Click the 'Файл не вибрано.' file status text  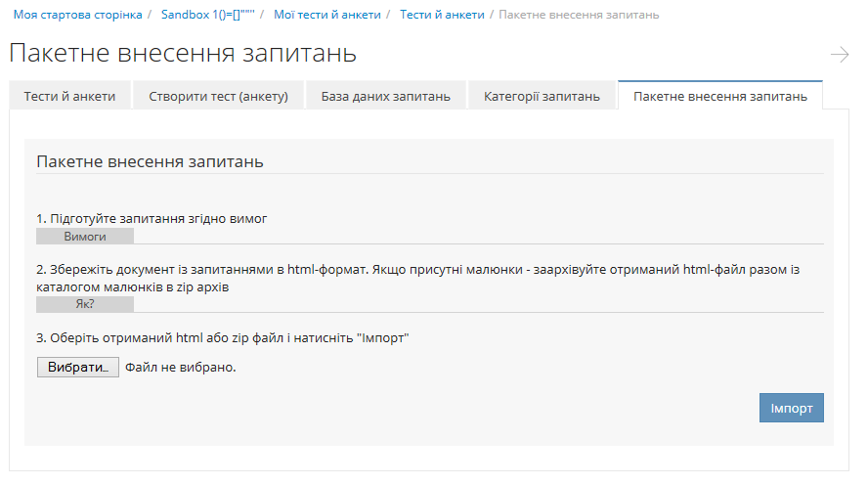[x=181, y=368]
